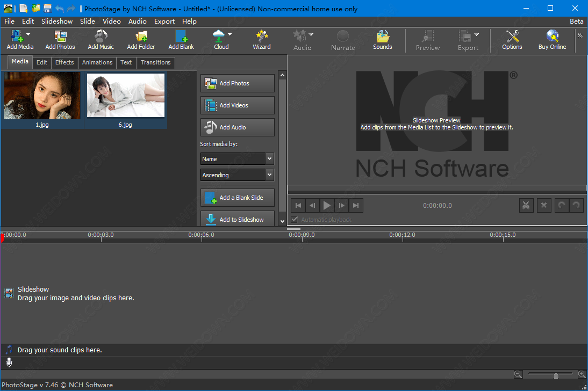Switch to the Text tab
Screen dimensions: 588x391
coord(126,62)
